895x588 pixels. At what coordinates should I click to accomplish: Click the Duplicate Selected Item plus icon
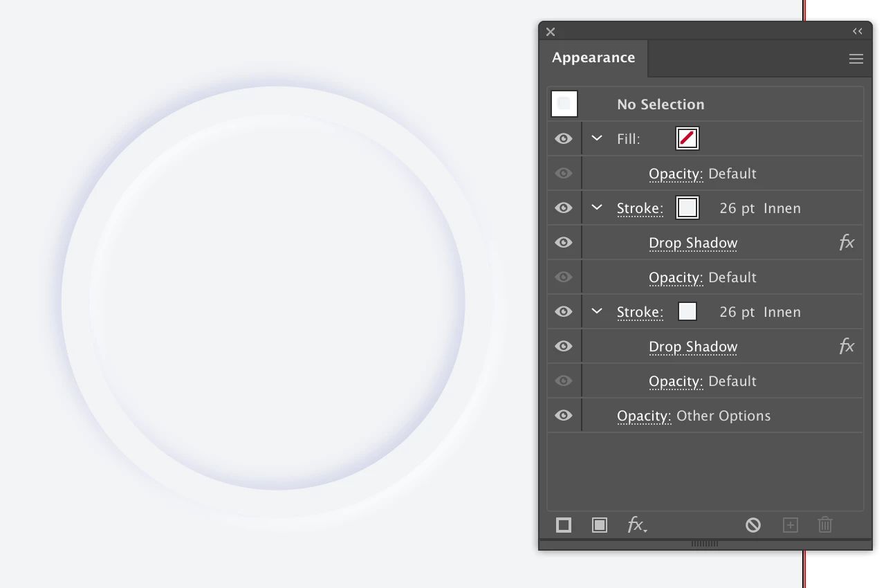click(790, 525)
